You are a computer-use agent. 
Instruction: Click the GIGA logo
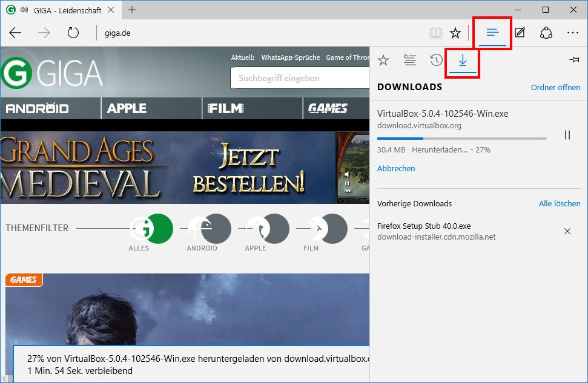tap(51, 73)
